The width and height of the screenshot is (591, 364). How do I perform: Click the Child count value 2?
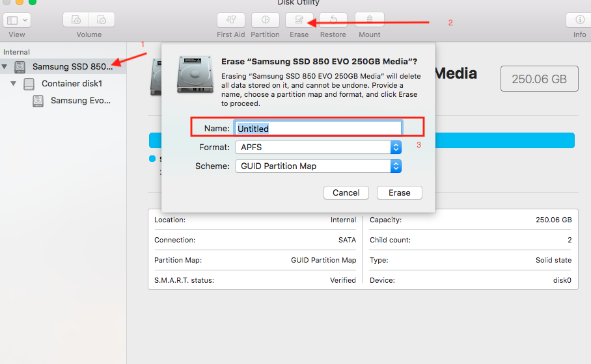pos(570,240)
